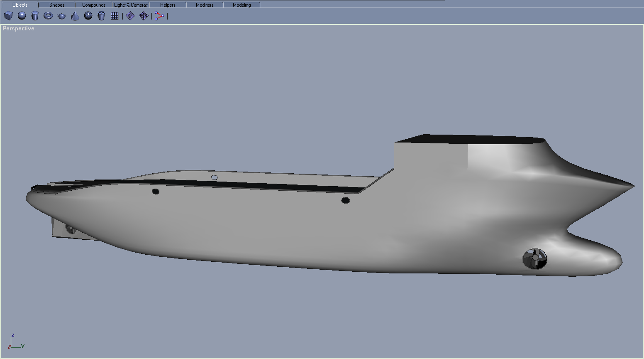Open the Compounds tab
This screenshot has height=359, width=644.
(94, 5)
